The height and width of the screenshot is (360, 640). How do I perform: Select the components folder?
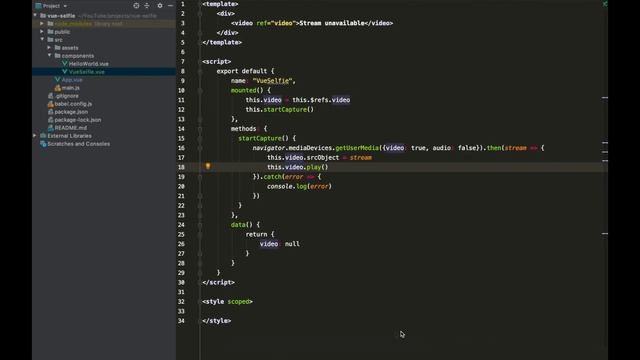pyautogui.click(x=78, y=56)
